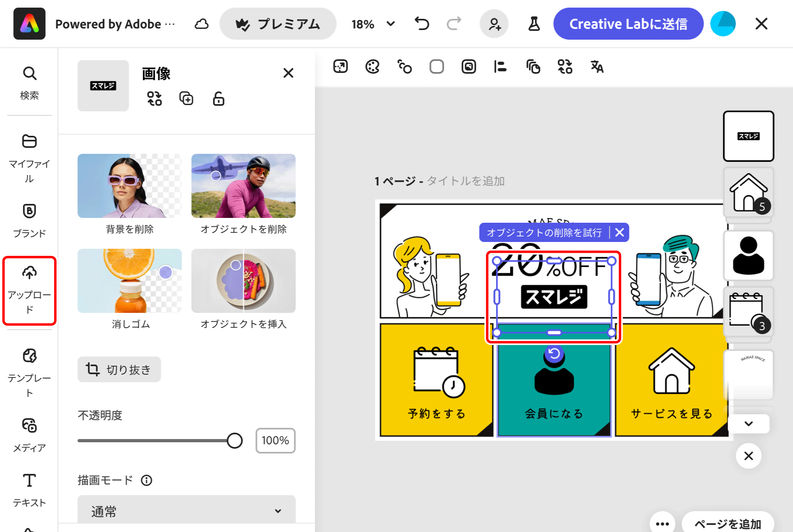Click the 背景を削除 remove background option
The width and height of the screenshot is (793, 532).
point(129,186)
